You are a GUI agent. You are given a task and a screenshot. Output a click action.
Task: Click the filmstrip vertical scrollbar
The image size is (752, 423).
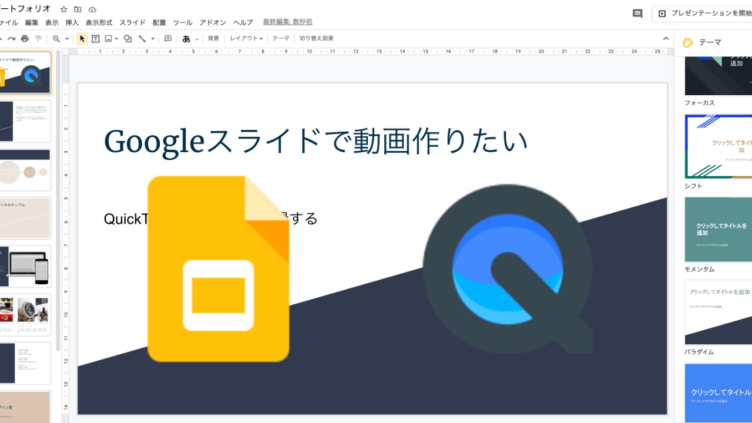point(58,201)
